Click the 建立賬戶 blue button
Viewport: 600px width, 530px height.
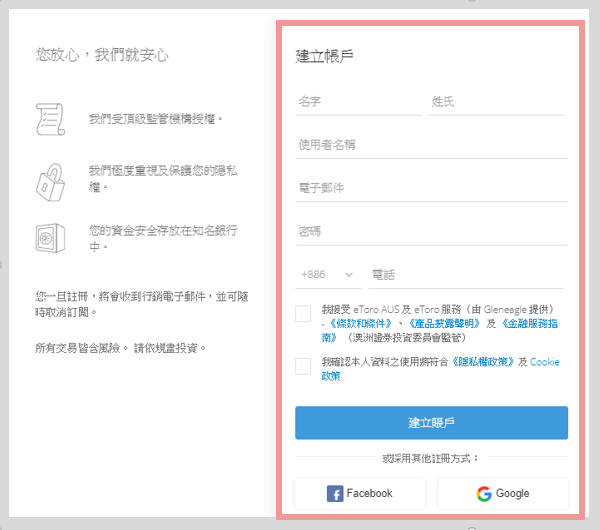pyautogui.click(x=431, y=423)
